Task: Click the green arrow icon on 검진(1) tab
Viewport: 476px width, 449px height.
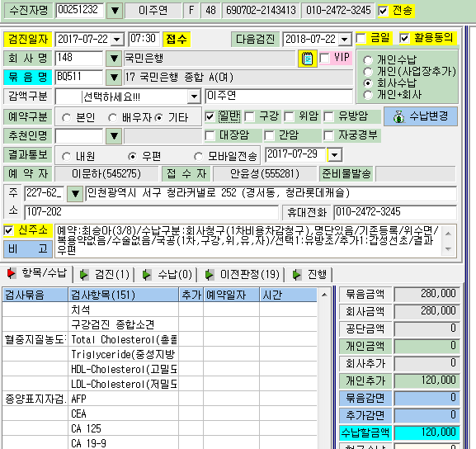Action: [x=84, y=275]
